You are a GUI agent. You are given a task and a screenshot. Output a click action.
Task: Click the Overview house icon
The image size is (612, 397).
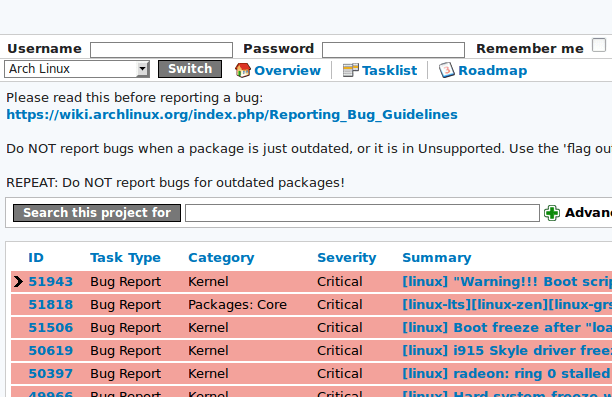(243, 70)
